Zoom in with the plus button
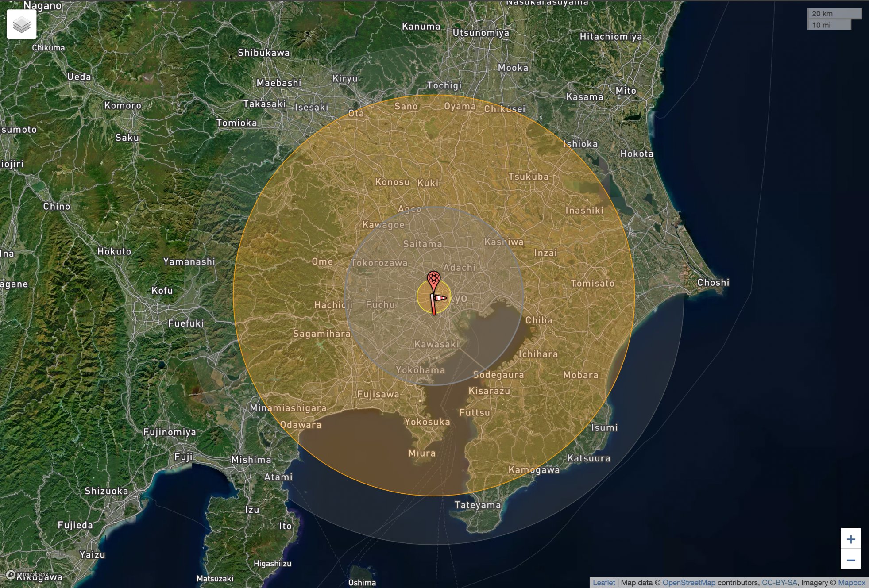Screen dimensions: 869x588 [850, 539]
